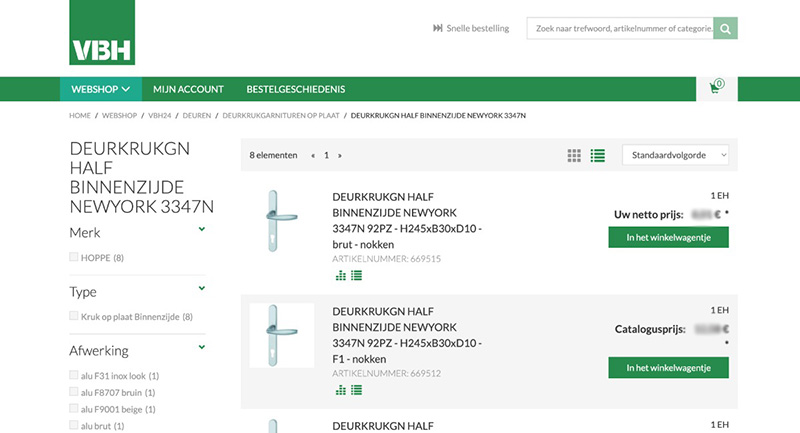Viewport: 800px width, 433px height.
Task: Open the Standaardvolgorde sort dropdown
Action: [675, 155]
